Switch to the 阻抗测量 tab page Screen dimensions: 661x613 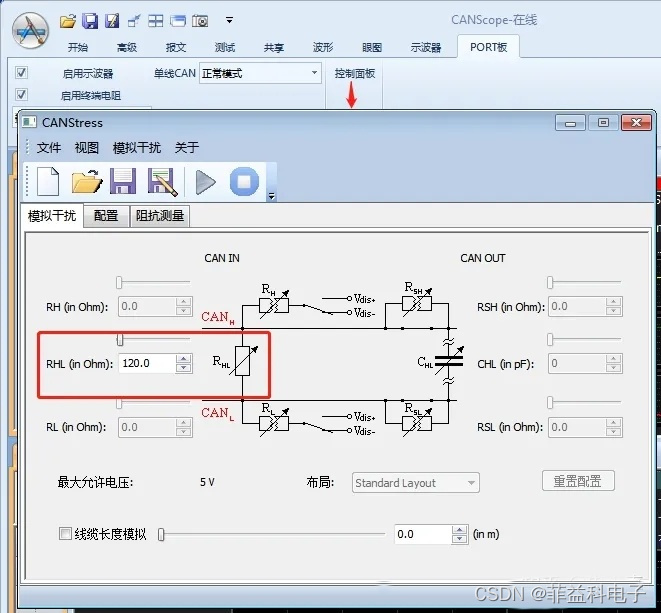tap(160, 216)
